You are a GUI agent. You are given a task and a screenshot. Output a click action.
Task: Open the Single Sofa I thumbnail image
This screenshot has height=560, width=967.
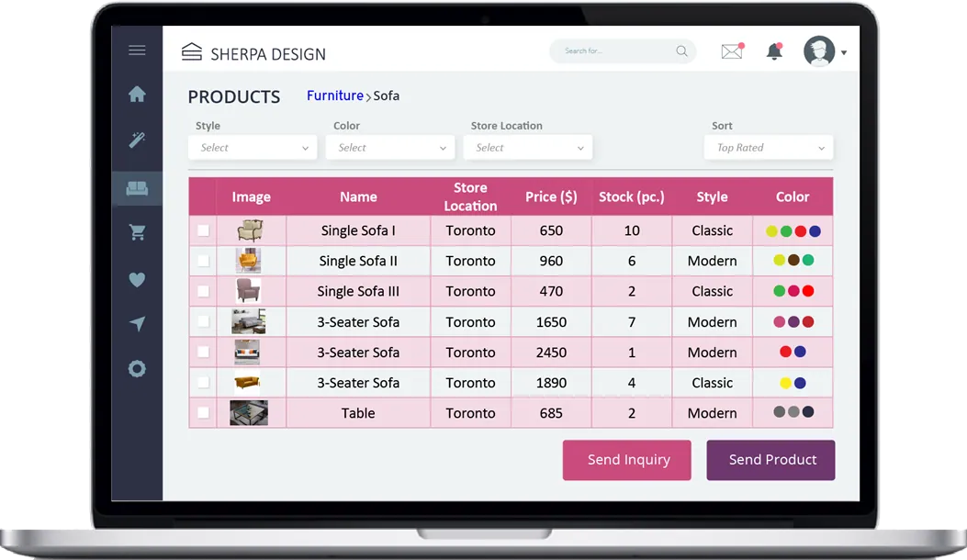click(x=249, y=230)
